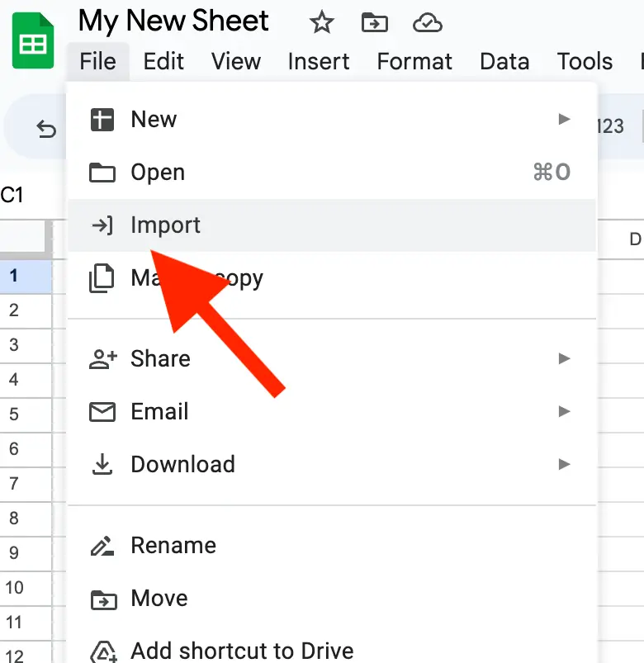644x663 pixels.
Task: Click the Rename pencil icon
Action: pyautogui.click(x=103, y=545)
